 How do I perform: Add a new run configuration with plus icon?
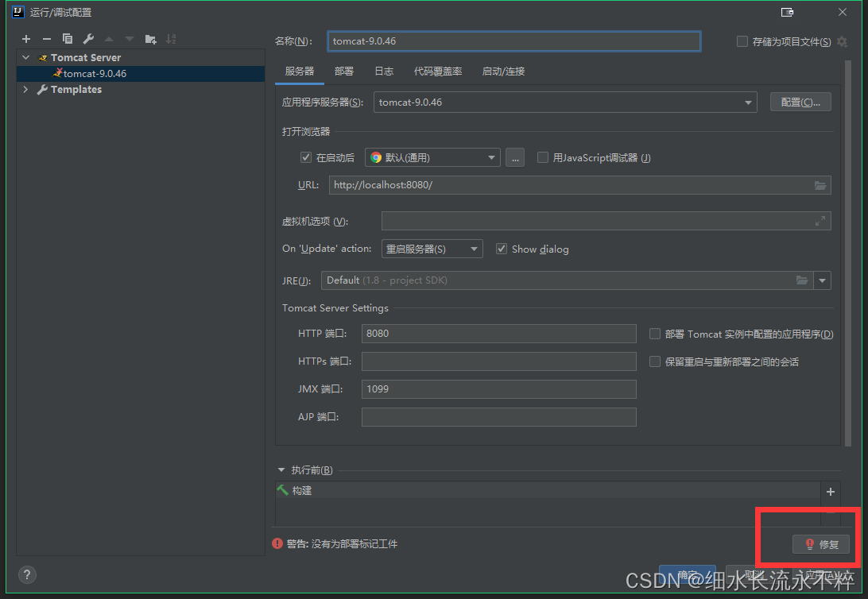point(26,39)
